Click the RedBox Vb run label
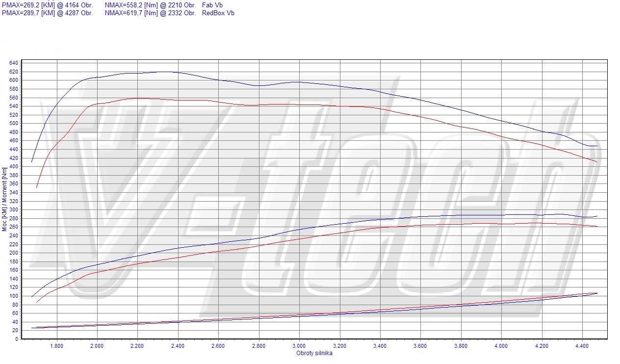Image resolution: width=620 pixels, height=364 pixels. point(218,13)
